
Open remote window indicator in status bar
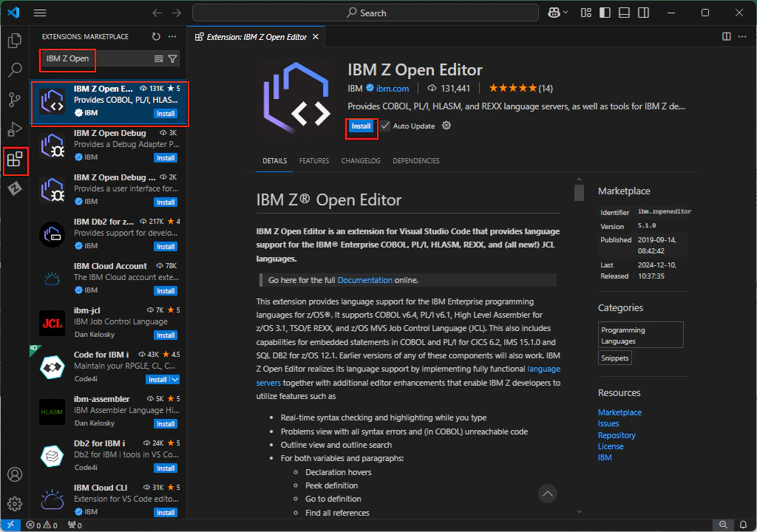click(x=10, y=525)
